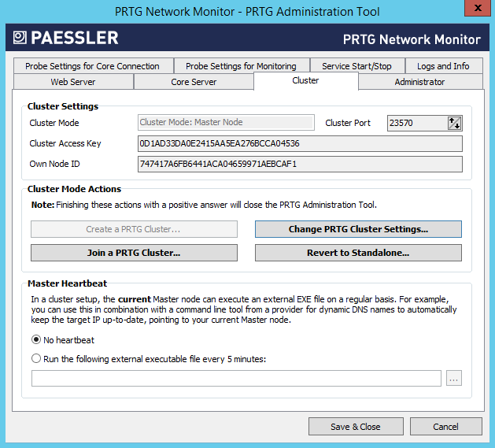Go to Probe Settings for Core Connection

point(92,66)
